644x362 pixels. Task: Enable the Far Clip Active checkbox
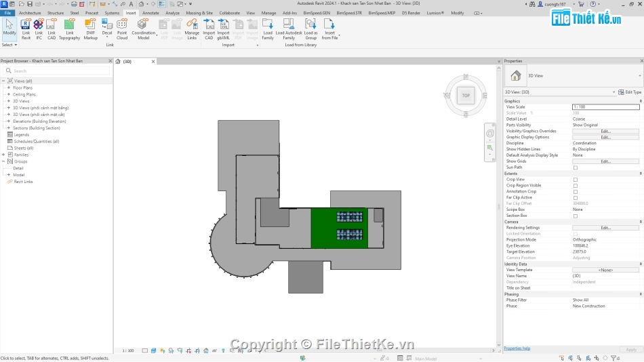coord(576,198)
